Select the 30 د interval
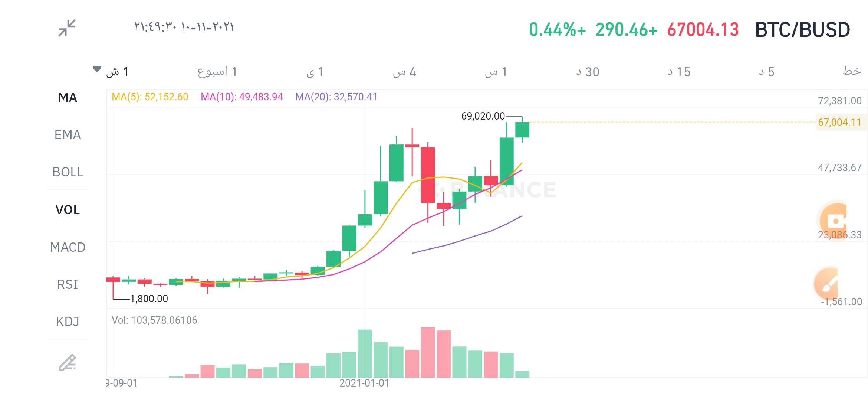The height and width of the screenshot is (401, 868). click(x=588, y=72)
